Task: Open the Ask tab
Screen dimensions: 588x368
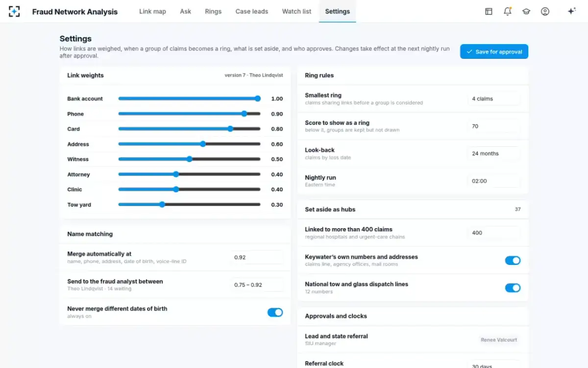Action: tap(186, 11)
